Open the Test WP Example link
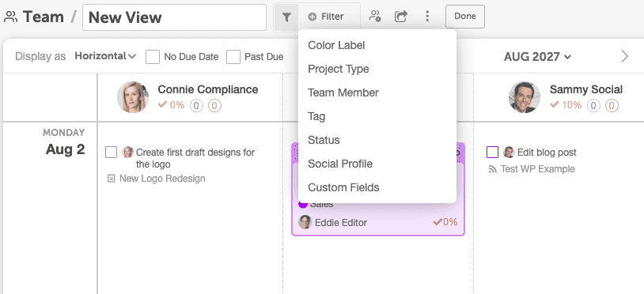 538,169
